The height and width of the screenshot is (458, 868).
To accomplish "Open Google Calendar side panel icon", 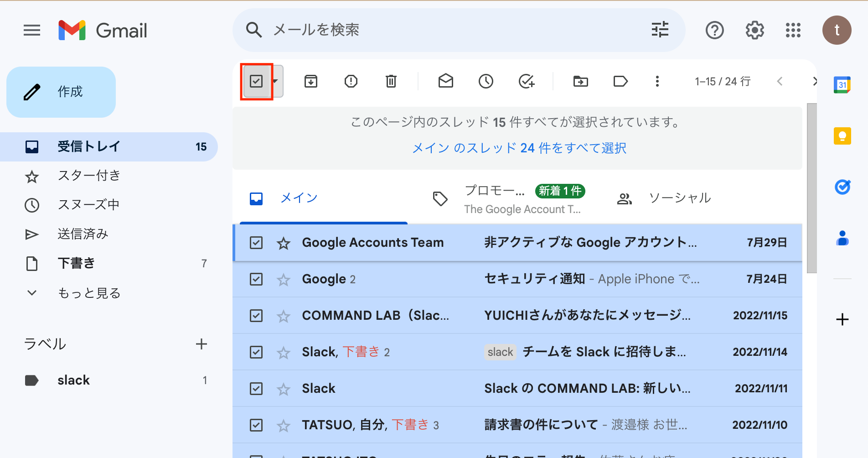I will 842,85.
